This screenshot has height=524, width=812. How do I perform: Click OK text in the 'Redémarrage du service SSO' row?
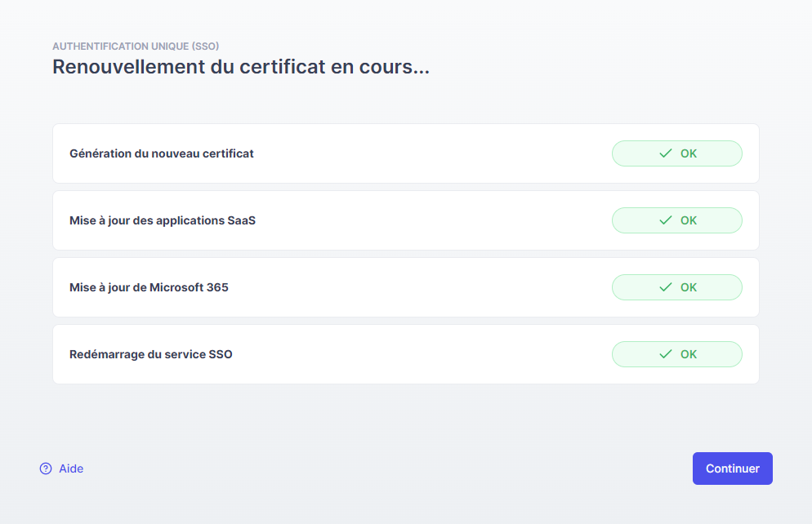coord(689,354)
